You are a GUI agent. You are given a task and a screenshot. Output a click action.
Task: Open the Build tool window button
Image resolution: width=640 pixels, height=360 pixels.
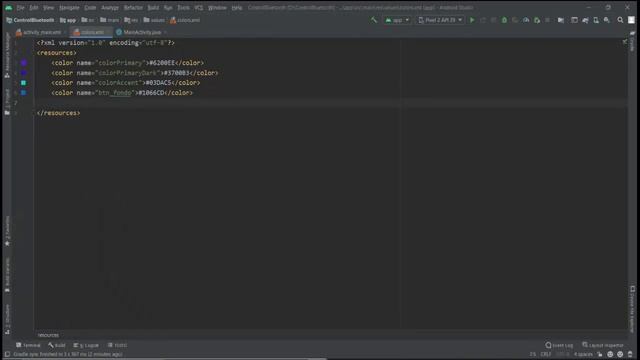[57, 345]
